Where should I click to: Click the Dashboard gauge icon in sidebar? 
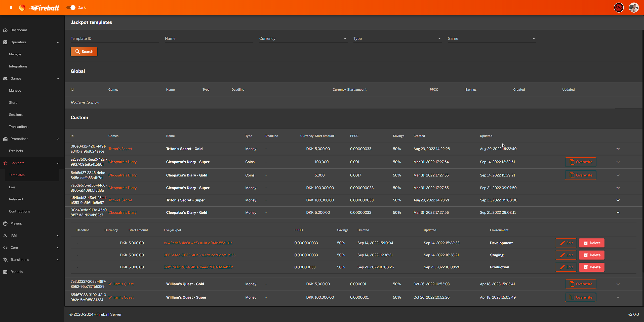coord(5,30)
